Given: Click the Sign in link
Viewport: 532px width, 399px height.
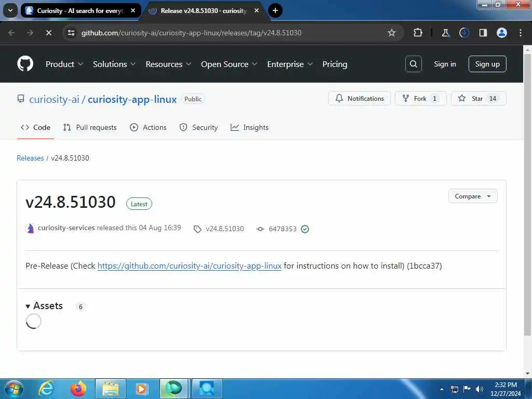Looking at the screenshot, I should pyautogui.click(x=445, y=64).
